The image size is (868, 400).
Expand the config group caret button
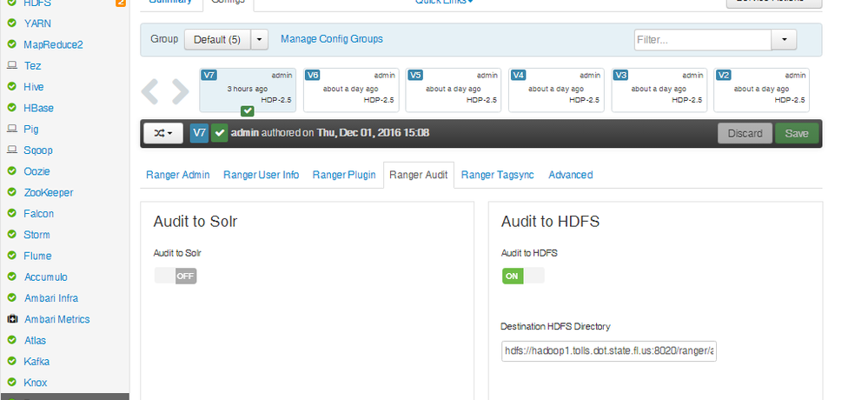click(x=260, y=40)
